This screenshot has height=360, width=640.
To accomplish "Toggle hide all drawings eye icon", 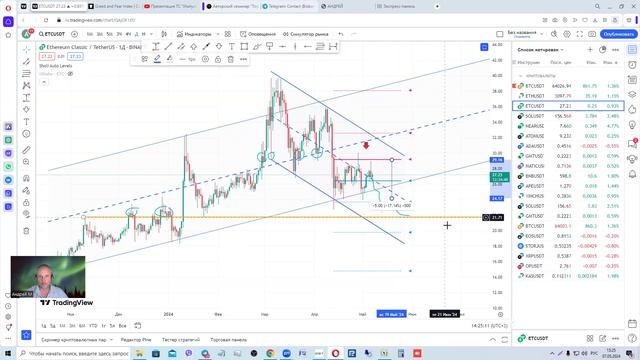I will (27, 214).
